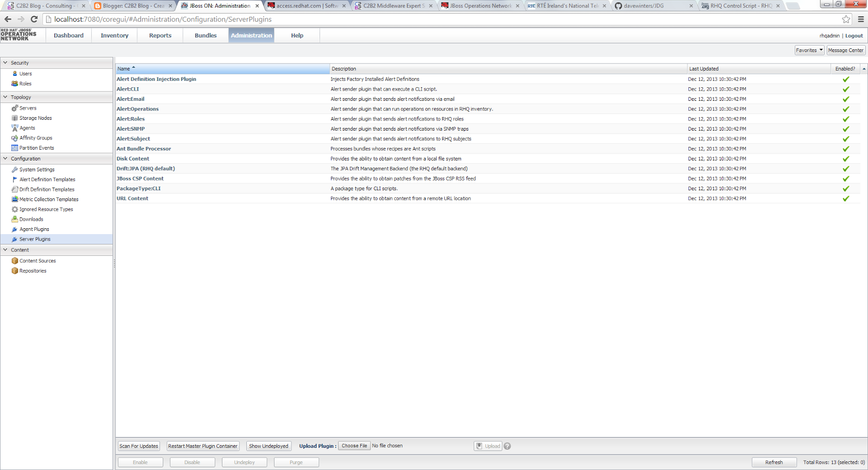Click the Storage Nodes icon
This screenshot has height=470, width=868.
coord(15,118)
